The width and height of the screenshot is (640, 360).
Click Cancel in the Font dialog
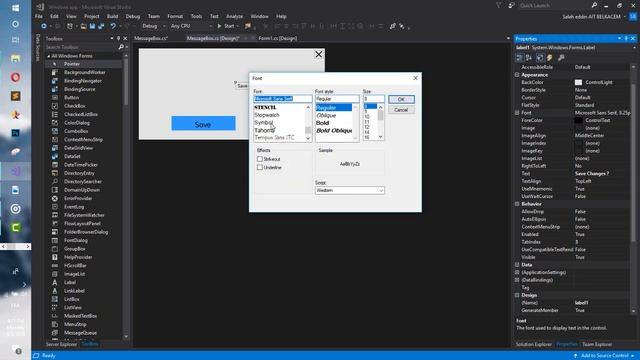401,110
